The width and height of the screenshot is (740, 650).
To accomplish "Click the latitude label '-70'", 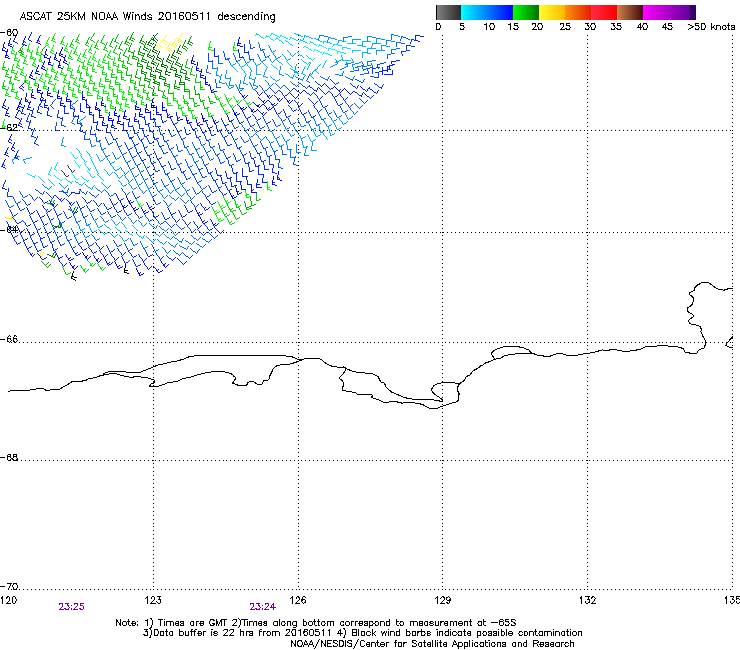I will (9, 586).
